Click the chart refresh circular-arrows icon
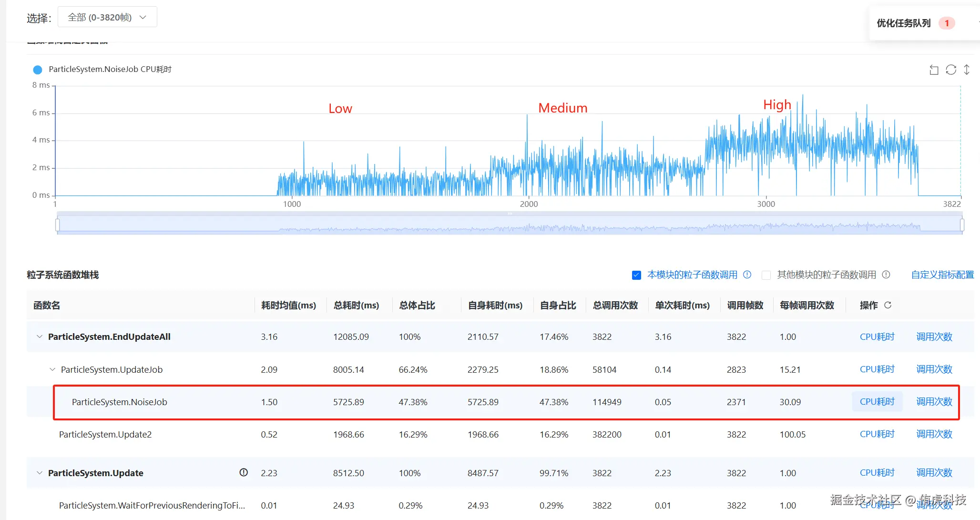Screen dimensions: 980x520 [x=951, y=70]
